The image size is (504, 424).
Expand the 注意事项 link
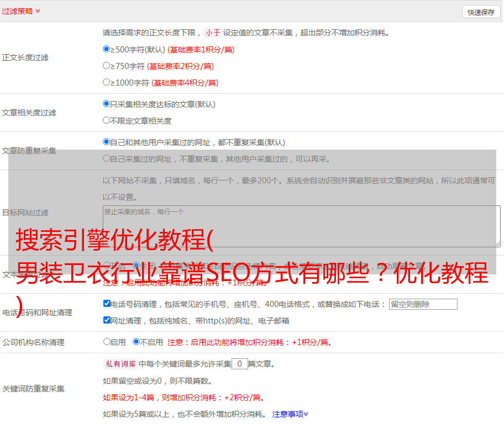tap(290, 414)
